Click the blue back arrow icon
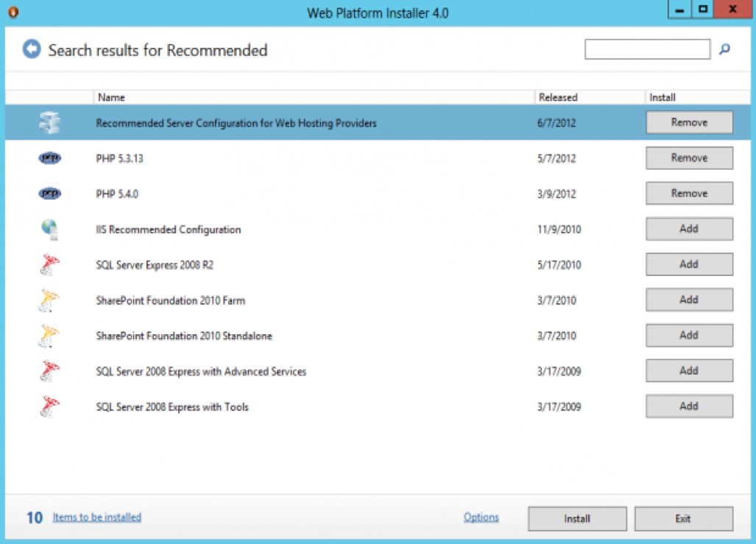The width and height of the screenshot is (756, 544). pyautogui.click(x=32, y=49)
